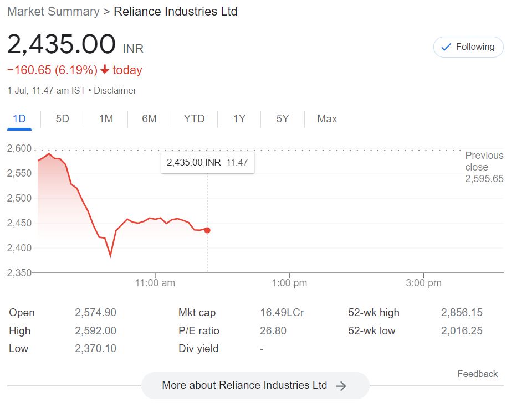Click the 52-wk low value 2,016.25
This screenshot has width=532, height=408.
[x=462, y=330]
